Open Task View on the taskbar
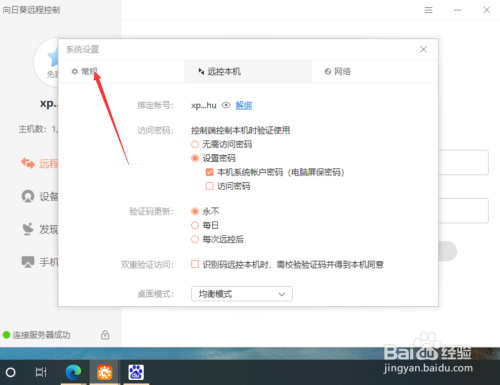The image size is (500, 385). tap(41, 372)
